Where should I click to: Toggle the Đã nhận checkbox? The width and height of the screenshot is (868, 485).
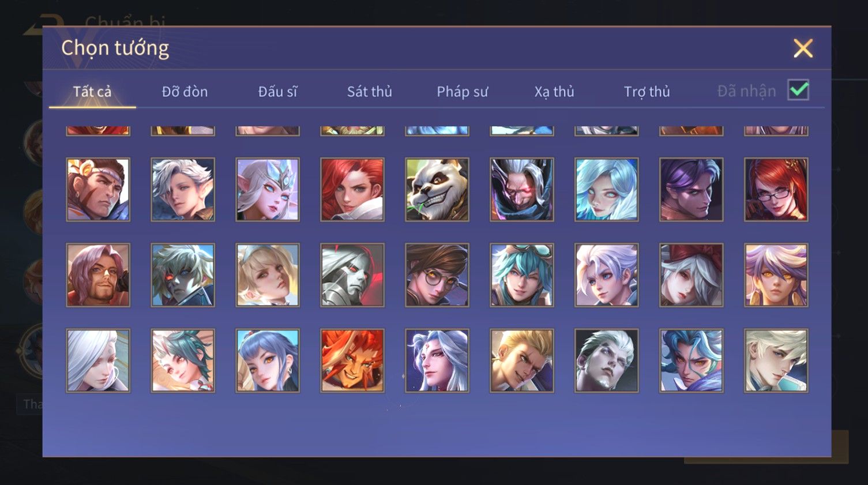click(x=798, y=90)
